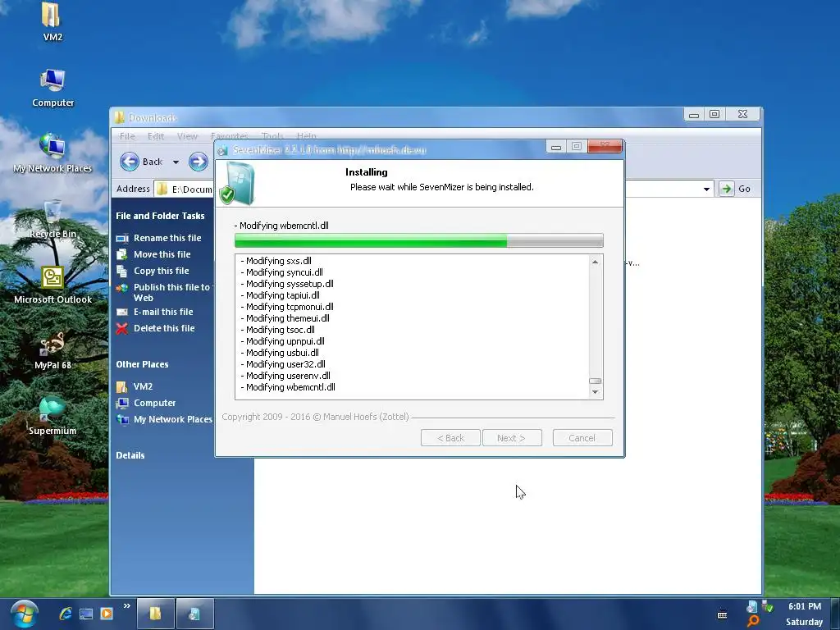Click the Computer icon in Other Places
The height and width of the screenshot is (630, 840).
click(122, 403)
